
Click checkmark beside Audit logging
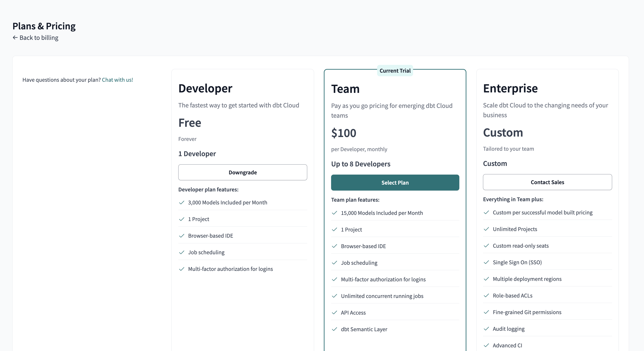point(486,328)
